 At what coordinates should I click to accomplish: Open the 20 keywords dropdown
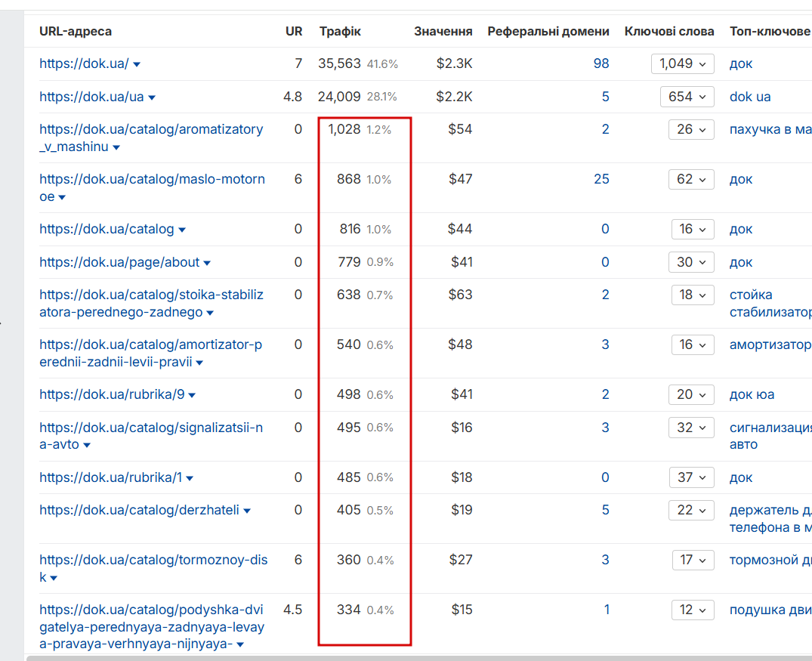pos(691,394)
